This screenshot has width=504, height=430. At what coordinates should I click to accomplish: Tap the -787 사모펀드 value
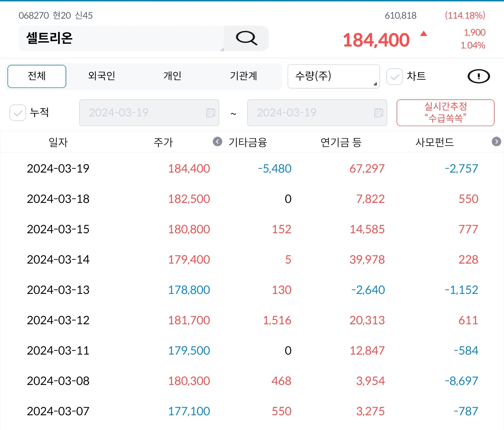click(x=466, y=411)
